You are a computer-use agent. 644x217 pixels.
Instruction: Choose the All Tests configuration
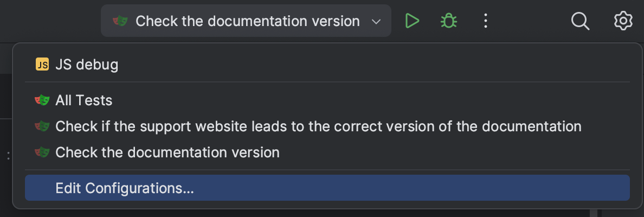(84, 100)
